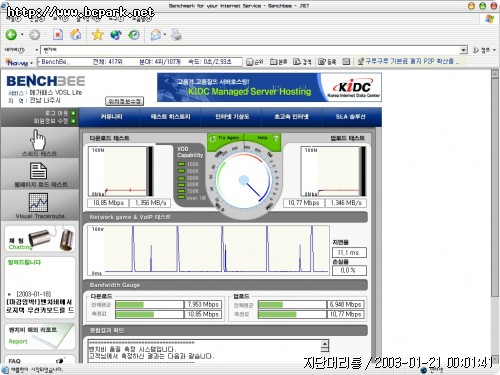Print the page with the printer icon
Viewport: 500px width, 375px height.
(x=176, y=34)
